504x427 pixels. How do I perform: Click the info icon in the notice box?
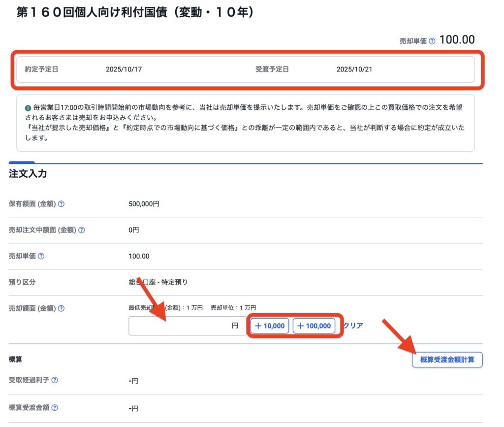(28, 107)
